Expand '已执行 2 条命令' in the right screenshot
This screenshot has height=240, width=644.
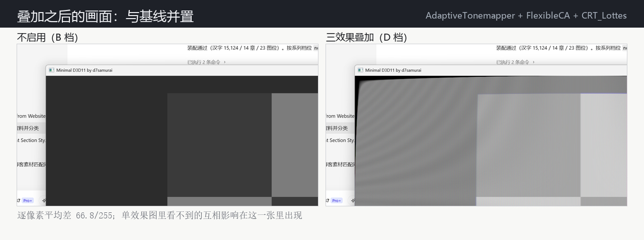point(515,62)
